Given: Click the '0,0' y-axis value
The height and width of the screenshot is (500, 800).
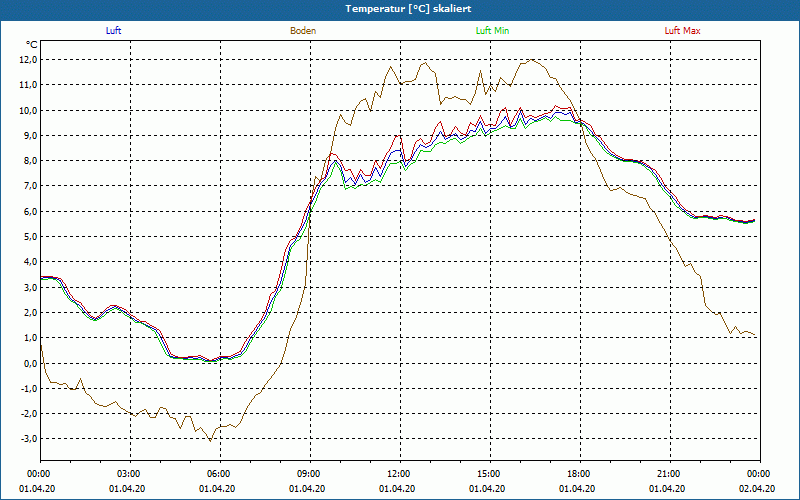Looking at the screenshot, I should [31, 363].
